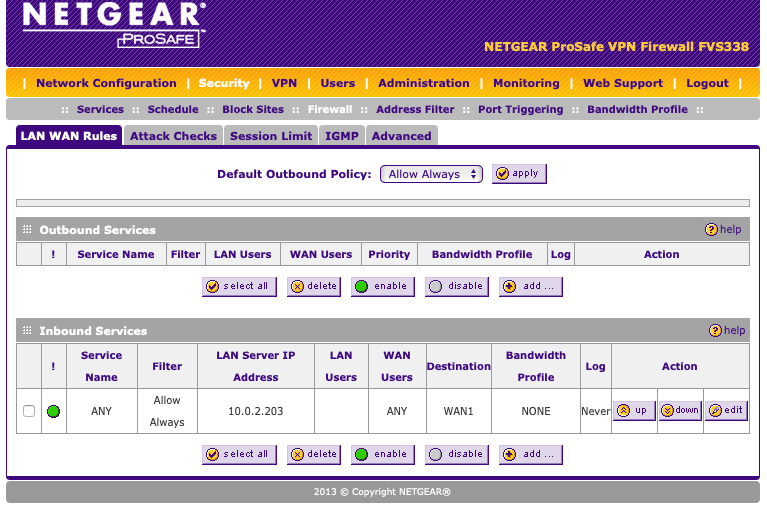Move the inbound rule down
Image resolution: width=767 pixels, height=511 pixels.
click(680, 410)
